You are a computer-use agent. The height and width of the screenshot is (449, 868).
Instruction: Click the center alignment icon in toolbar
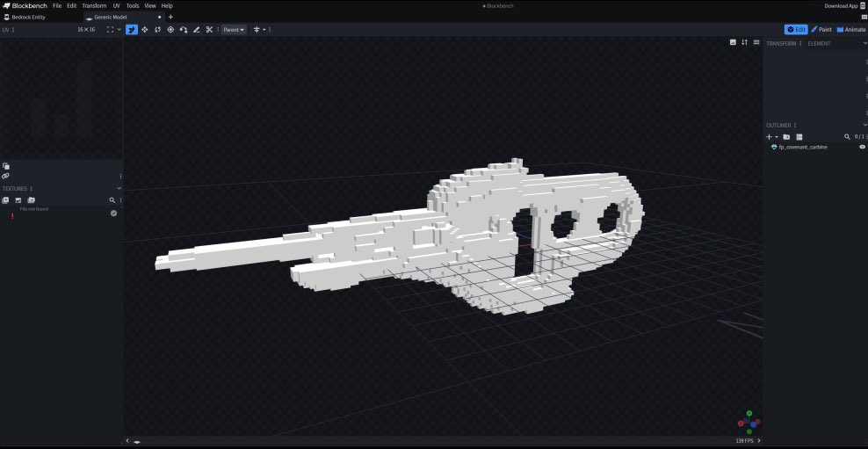point(257,29)
